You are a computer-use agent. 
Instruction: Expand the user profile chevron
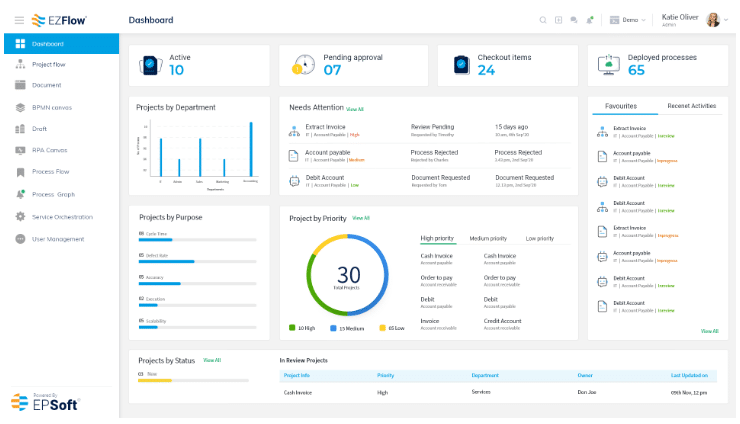click(726, 20)
